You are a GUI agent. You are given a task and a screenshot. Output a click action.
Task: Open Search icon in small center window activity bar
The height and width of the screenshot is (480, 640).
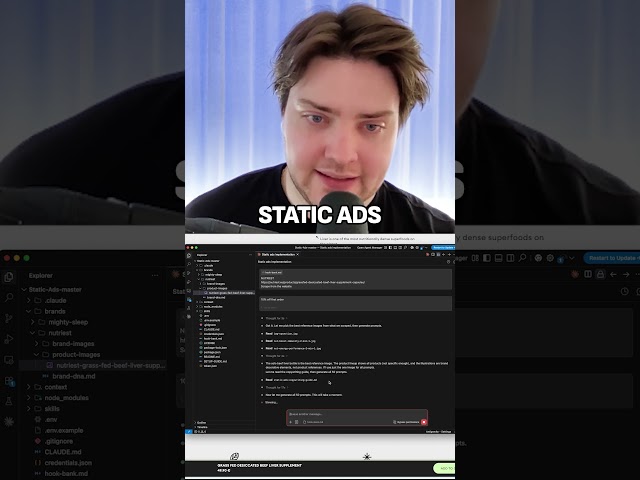click(x=189, y=264)
